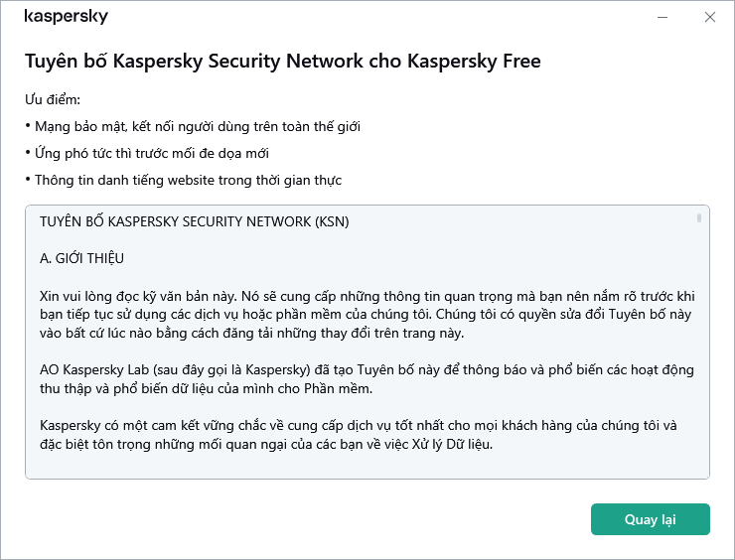Click the paragraph starting "AO Kaspersky Lab"
The image size is (735, 560).
click(366, 379)
